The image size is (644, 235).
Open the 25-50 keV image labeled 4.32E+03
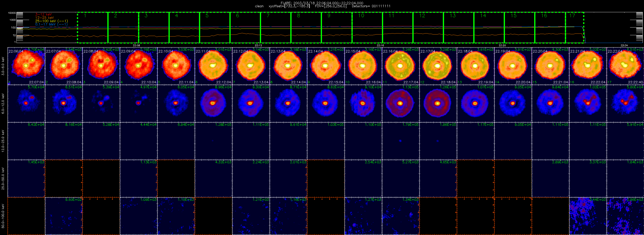click(x=213, y=178)
